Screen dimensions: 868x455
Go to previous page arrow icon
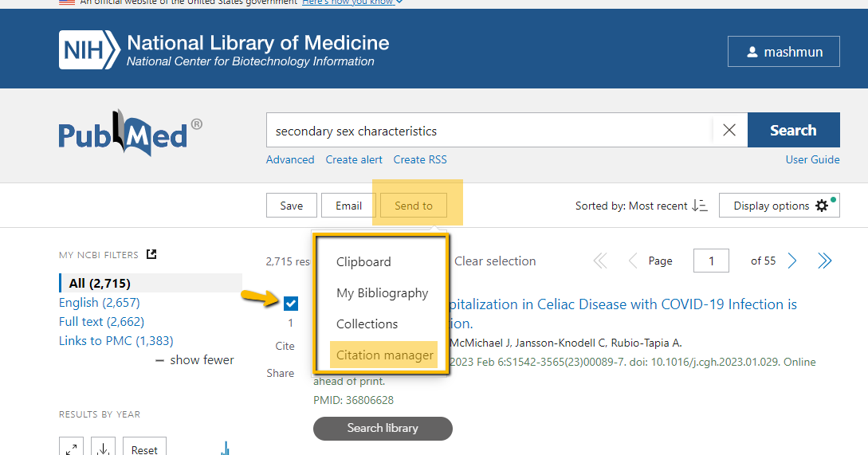click(632, 261)
